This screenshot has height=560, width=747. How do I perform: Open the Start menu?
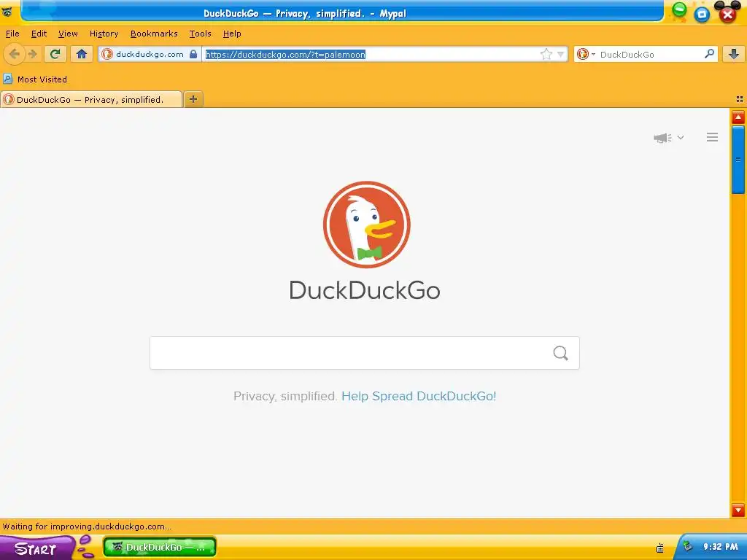pos(36,548)
